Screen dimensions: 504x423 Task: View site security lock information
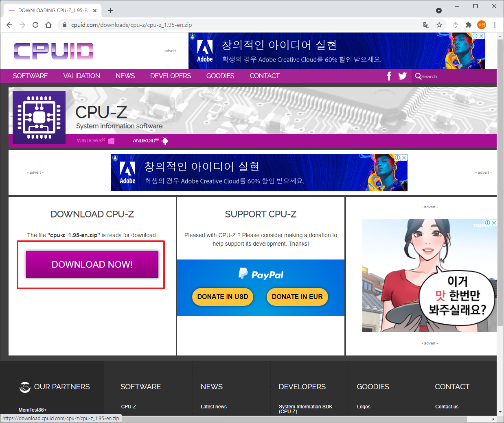[64, 25]
